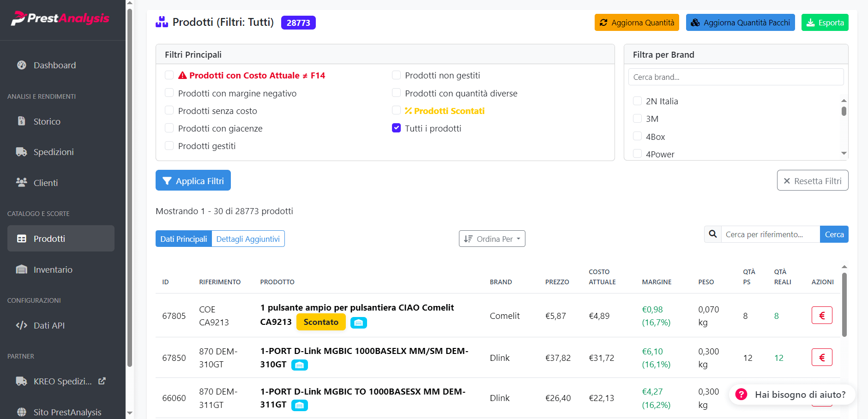Open Dashboard from the sidebar
The height and width of the screenshot is (419, 868).
pyautogui.click(x=54, y=65)
